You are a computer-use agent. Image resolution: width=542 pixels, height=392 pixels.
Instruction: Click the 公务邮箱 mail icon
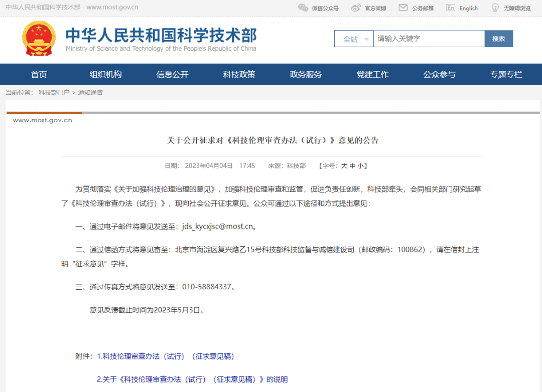(x=402, y=8)
